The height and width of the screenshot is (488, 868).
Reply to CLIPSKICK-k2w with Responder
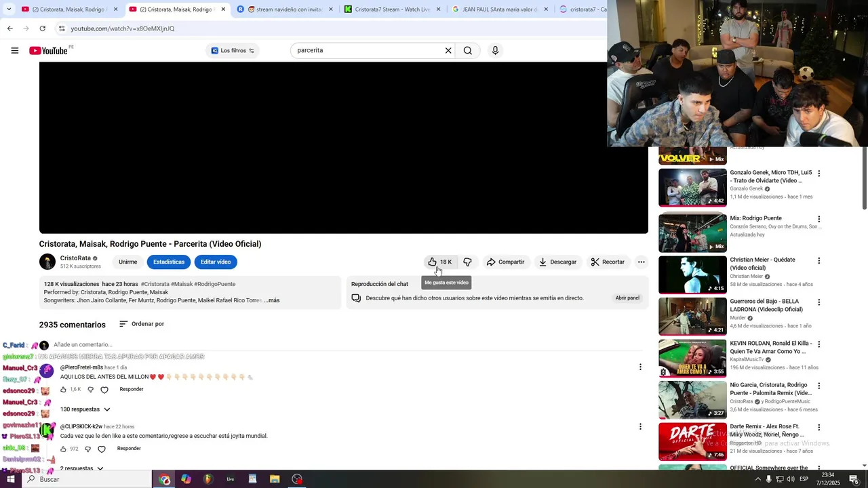coord(129,449)
